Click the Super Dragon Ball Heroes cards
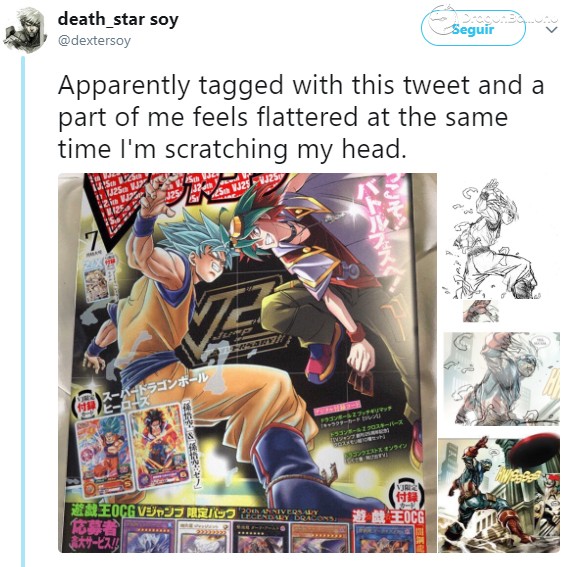The width and height of the screenshot is (565, 567). point(132,452)
